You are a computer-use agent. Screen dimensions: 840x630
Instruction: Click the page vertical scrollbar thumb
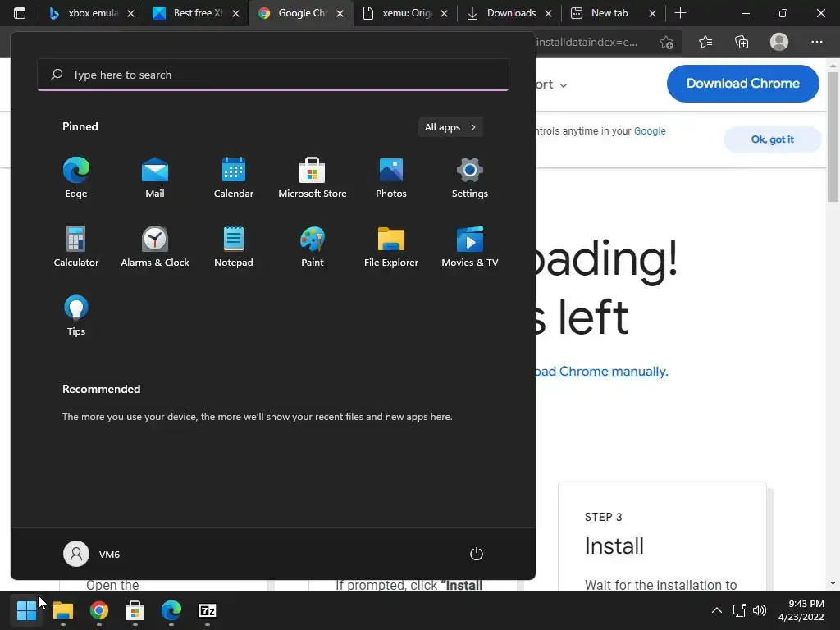[x=833, y=136]
